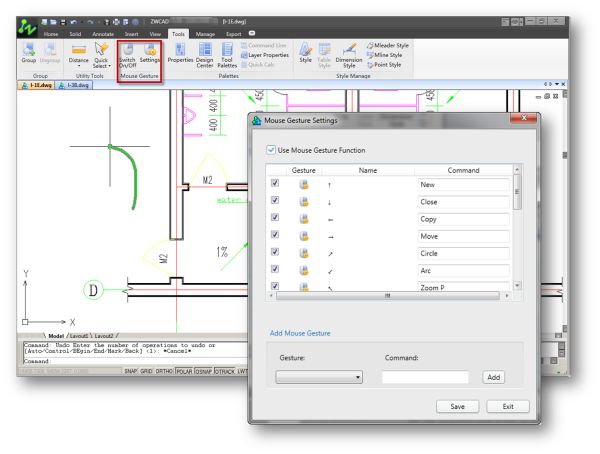Open the Export ribbon tab
The width and height of the screenshot is (600, 454).
pos(233,34)
